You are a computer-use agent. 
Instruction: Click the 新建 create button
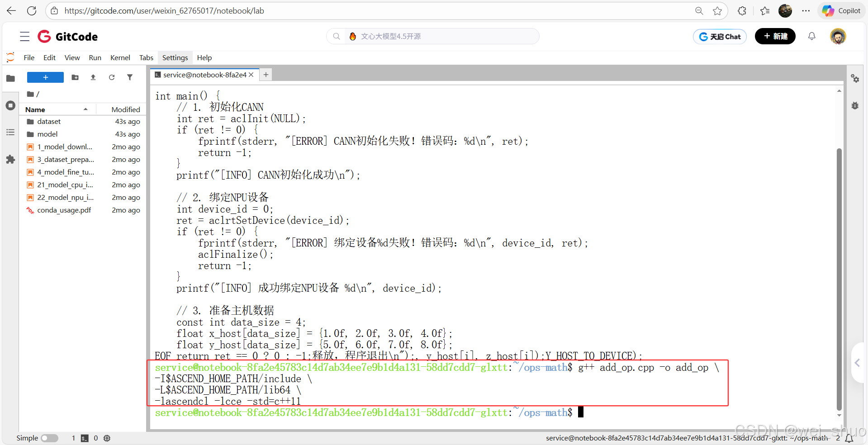click(x=775, y=36)
